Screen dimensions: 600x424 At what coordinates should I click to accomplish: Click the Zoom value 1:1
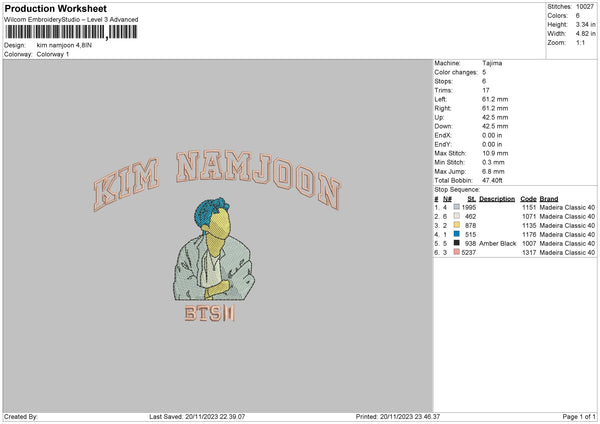pyautogui.click(x=580, y=43)
